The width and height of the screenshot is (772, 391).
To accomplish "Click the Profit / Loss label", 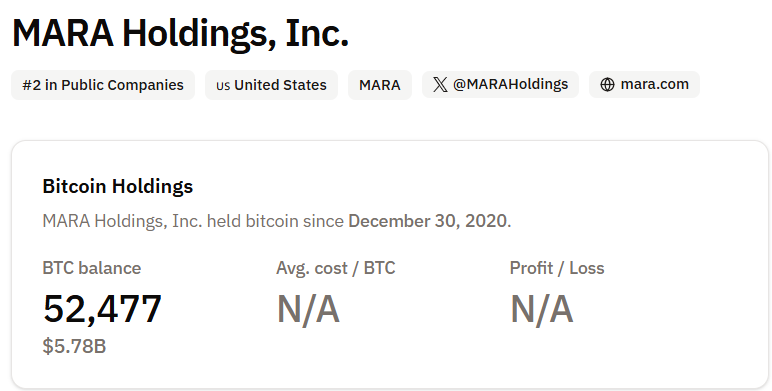I will point(557,268).
